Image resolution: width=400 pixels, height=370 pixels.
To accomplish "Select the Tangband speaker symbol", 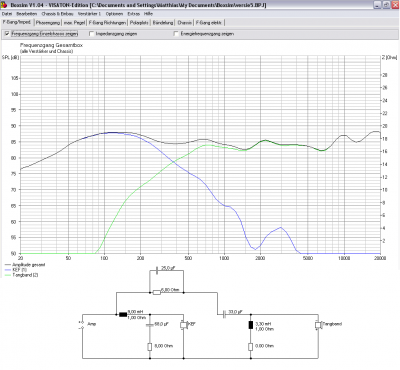I will (318, 325).
